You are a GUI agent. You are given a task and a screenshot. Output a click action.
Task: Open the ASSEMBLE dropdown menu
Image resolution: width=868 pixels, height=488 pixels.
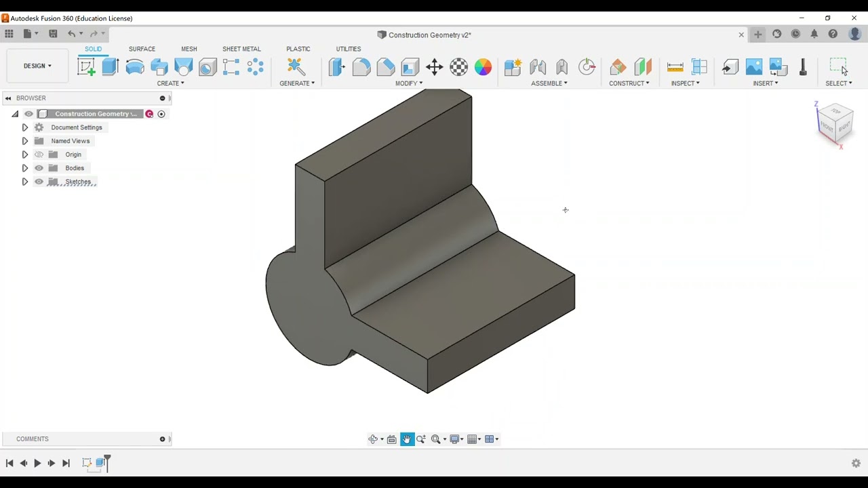[x=549, y=83]
